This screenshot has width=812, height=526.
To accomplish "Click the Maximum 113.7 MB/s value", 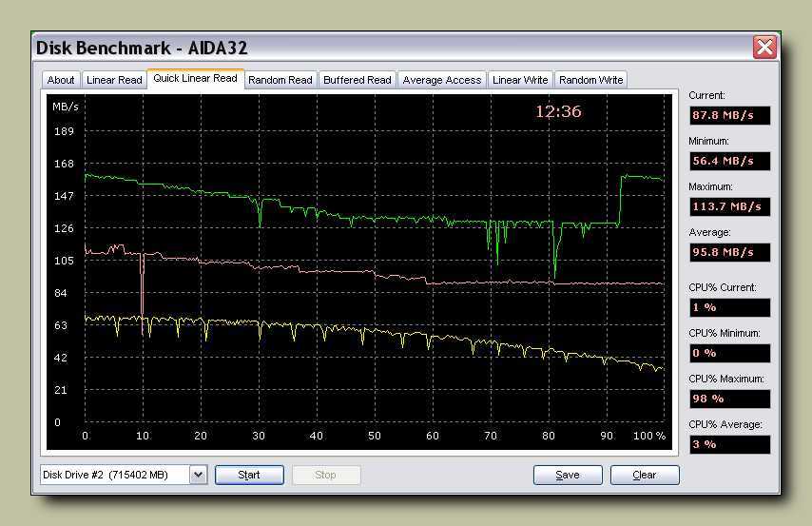I will [x=729, y=206].
